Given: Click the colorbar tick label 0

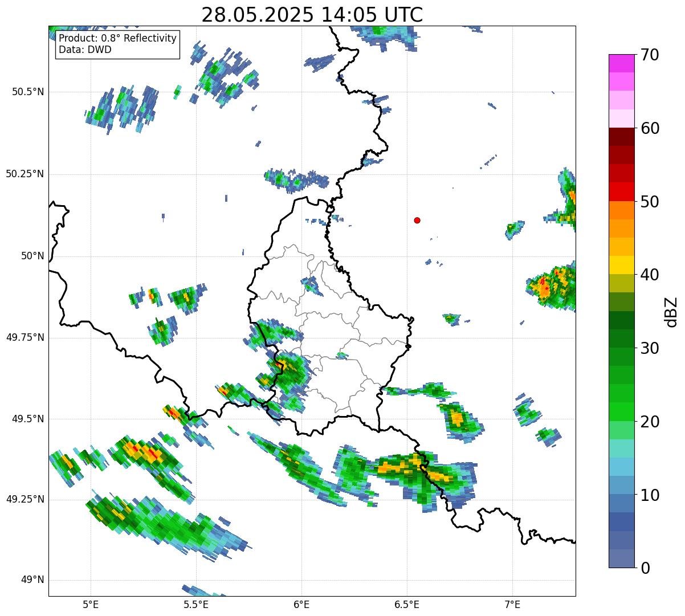Looking at the screenshot, I should (645, 568).
